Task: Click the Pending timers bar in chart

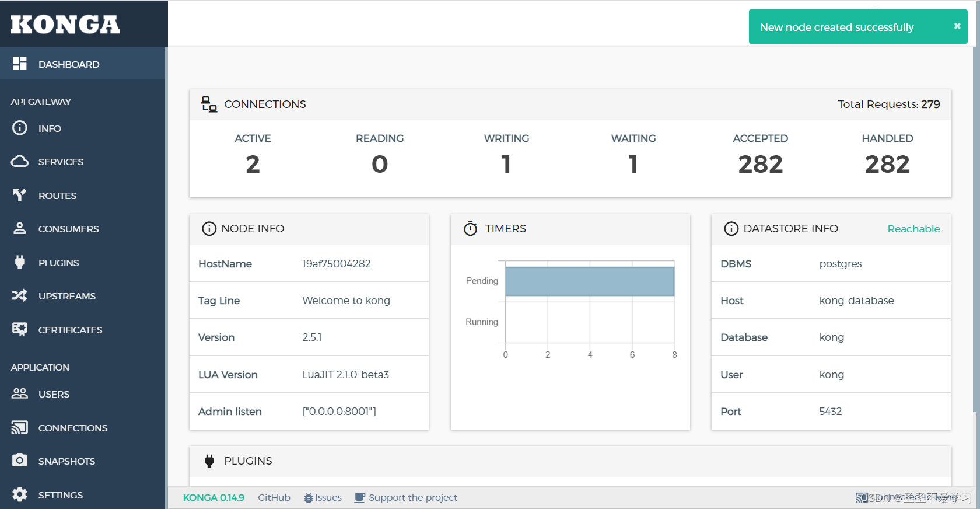Action: pyautogui.click(x=590, y=281)
